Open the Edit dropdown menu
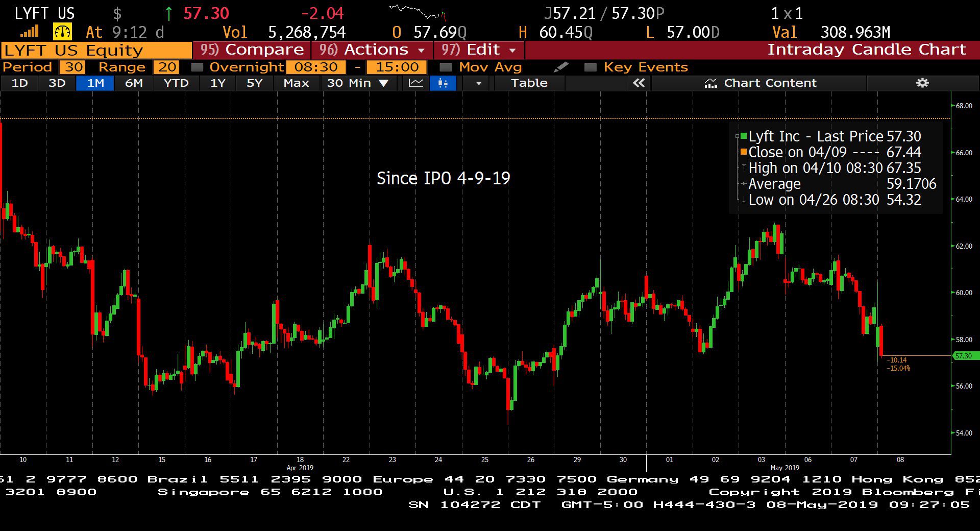The image size is (980, 531). (x=479, y=50)
